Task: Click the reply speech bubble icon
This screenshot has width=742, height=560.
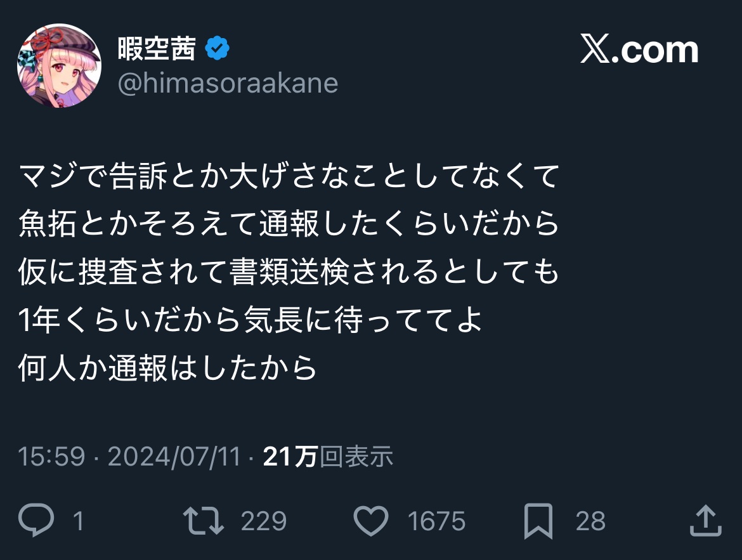Action: (36, 521)
